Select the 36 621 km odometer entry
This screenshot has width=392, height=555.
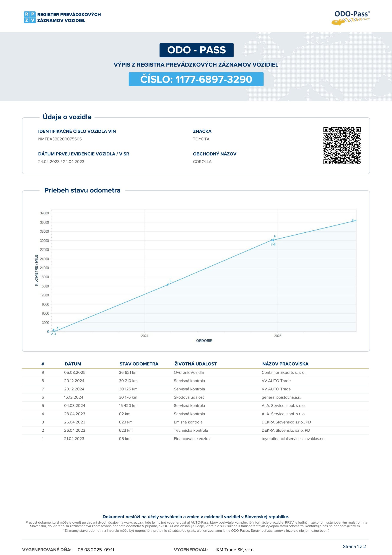click(128, 372)
